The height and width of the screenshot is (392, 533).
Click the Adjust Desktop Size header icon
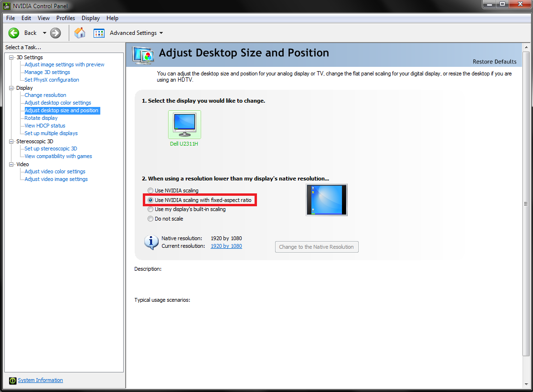point(143,55)
